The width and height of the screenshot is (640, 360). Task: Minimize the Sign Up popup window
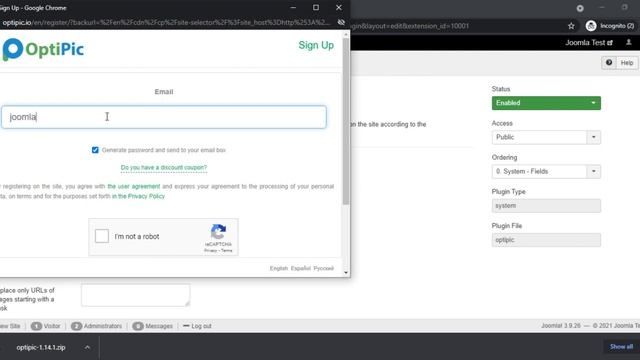point(293,7)
